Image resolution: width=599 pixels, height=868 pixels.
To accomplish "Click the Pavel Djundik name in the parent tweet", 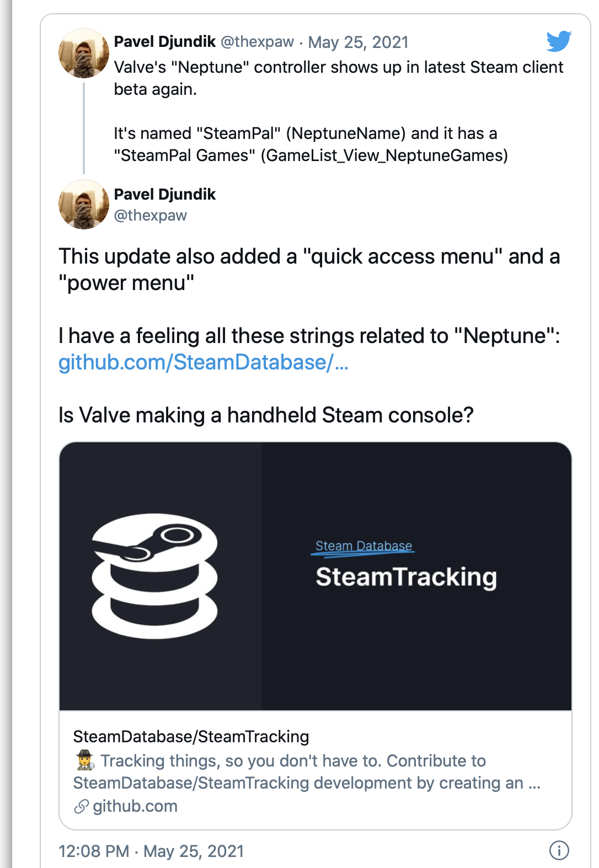I will [164, 42].
